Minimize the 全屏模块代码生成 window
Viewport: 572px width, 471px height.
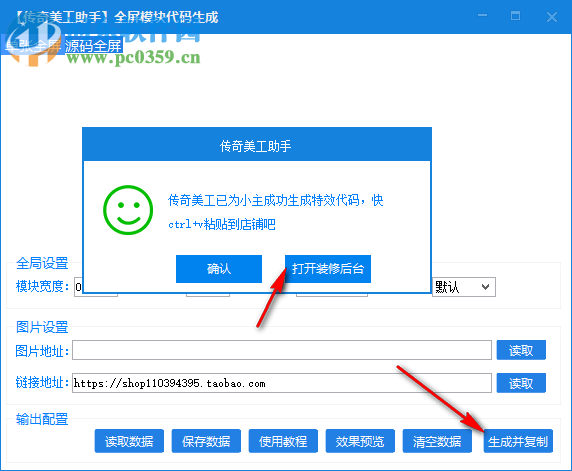pyautogui.click(x=483, y=16)
